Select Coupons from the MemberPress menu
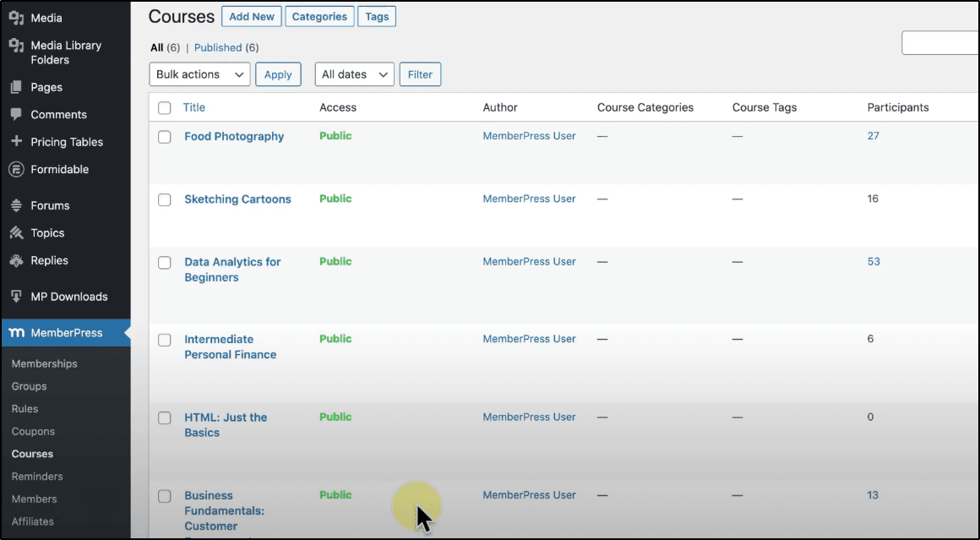This screenshot has width=980, height=540. point(33,431)
